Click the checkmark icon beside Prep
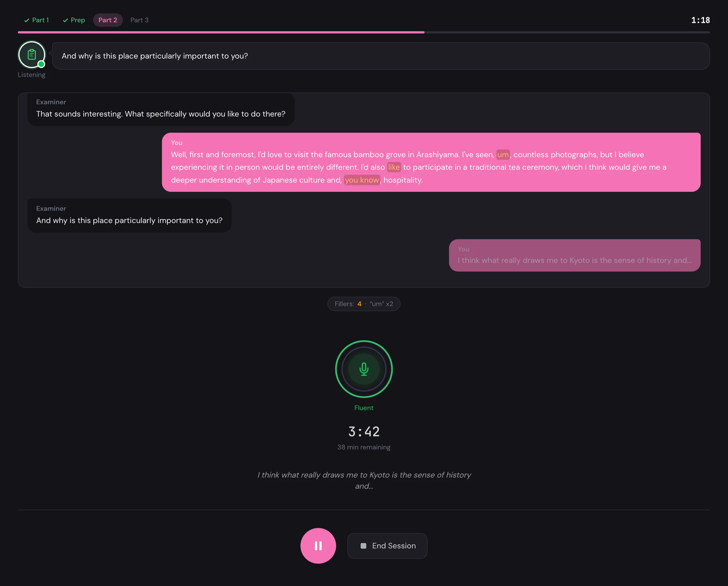The image size is (728, 586). click(x=65, y=20)
